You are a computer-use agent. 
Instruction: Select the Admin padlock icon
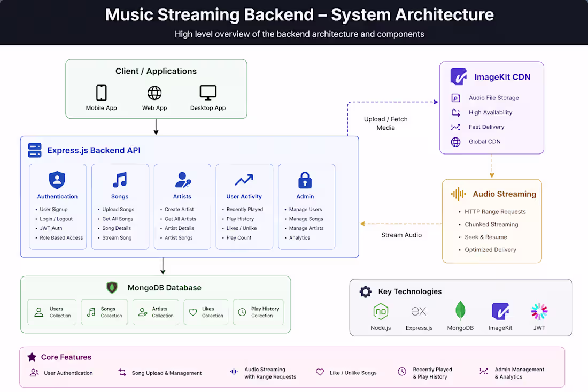pos(305,180)
